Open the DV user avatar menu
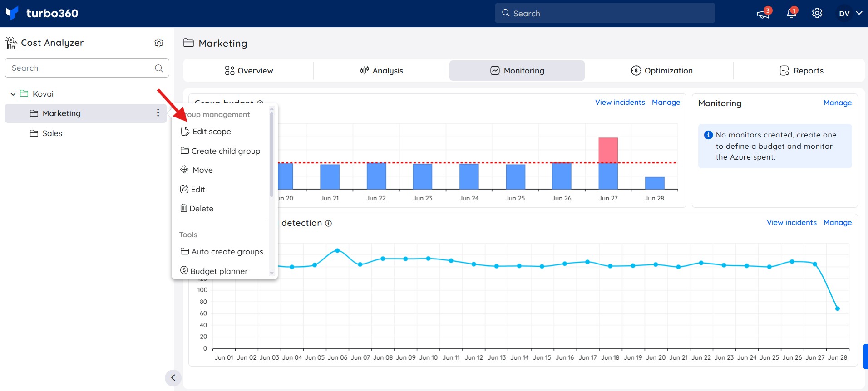 point(844,14)
